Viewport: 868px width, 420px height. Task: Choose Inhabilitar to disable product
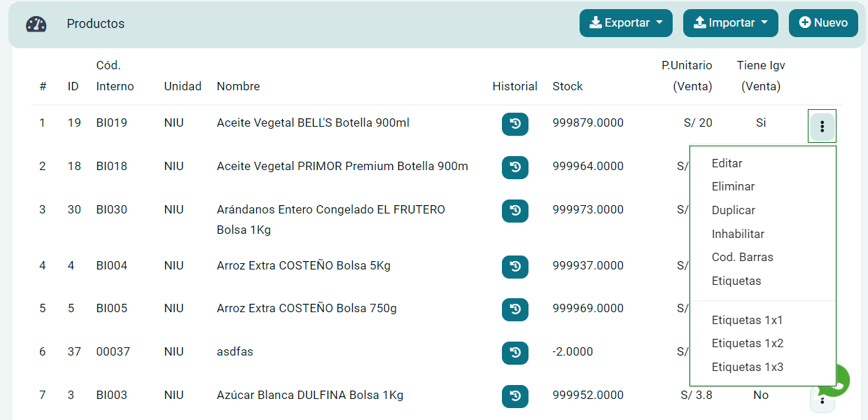click(x=738, y=234)
